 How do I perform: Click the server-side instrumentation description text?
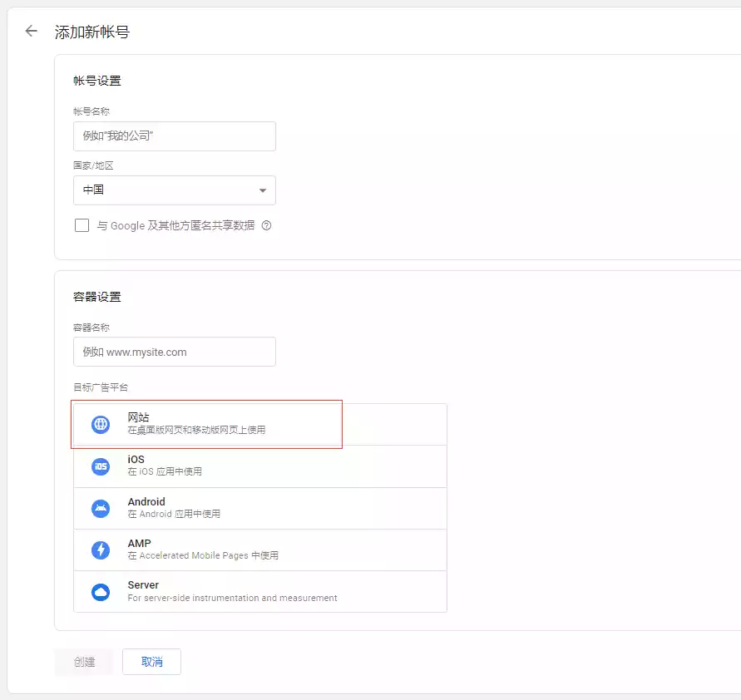pos(233,598)
